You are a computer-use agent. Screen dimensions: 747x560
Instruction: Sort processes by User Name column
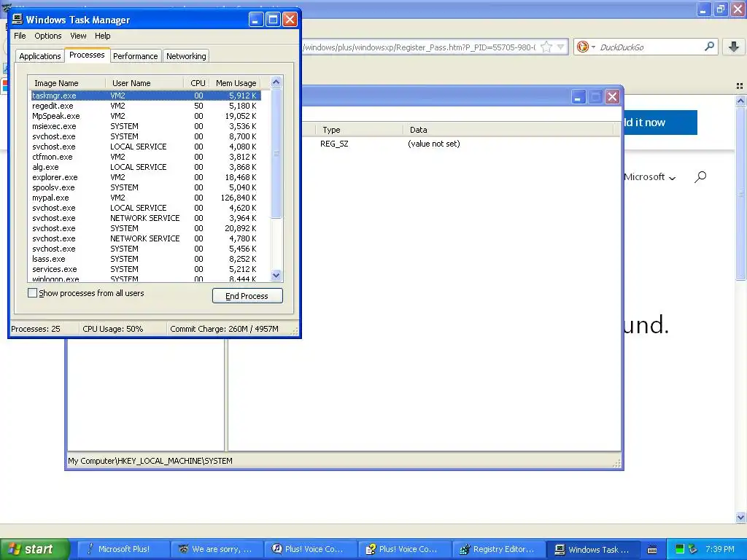click(x=144, y=83)
